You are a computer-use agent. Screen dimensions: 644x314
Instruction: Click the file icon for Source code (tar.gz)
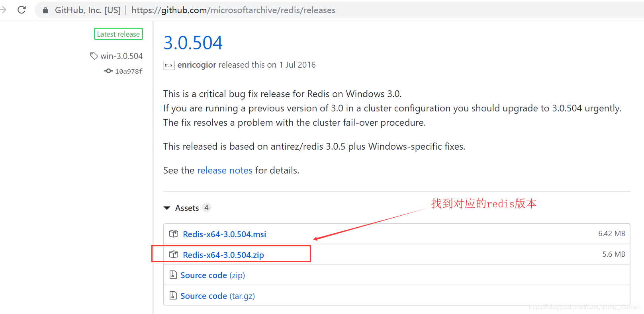[173, 295]
